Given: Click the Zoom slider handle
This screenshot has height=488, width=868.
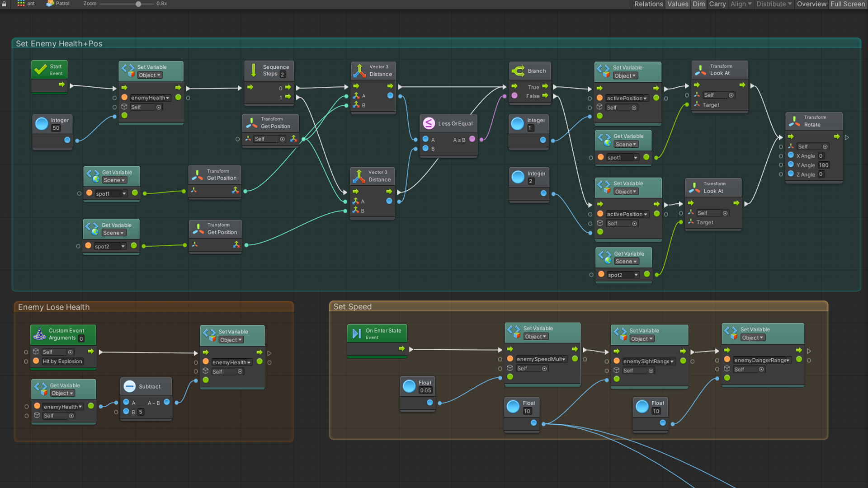Looking at the screenshot, I should [x=138, y=4].
